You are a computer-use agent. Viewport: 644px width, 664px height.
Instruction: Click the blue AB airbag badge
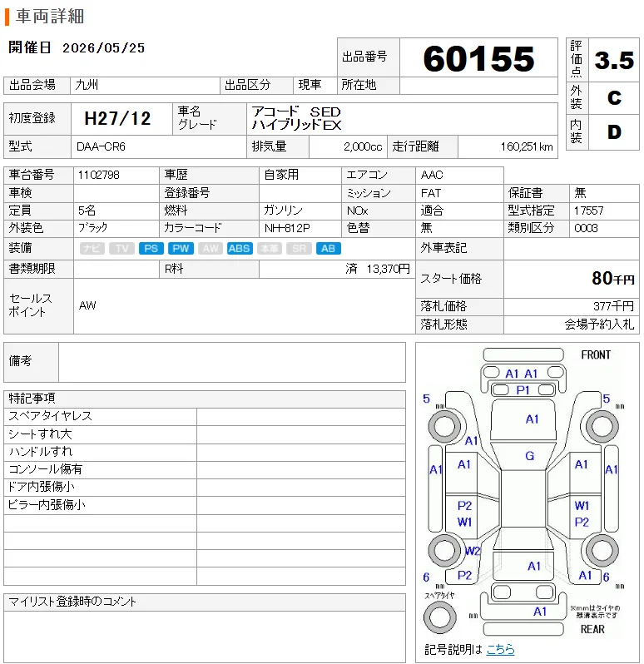click(x=329, y=249)
